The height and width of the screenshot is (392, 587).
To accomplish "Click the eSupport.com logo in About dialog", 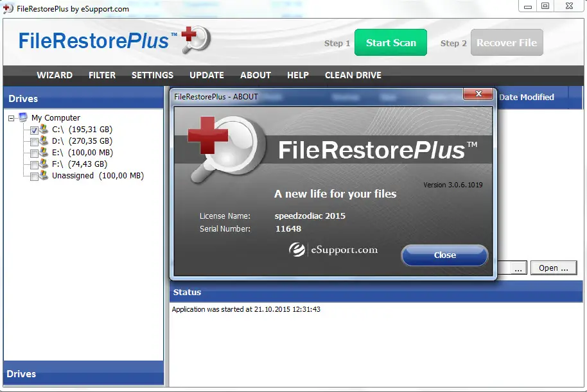I will pyautogui.click(x=333, y=250).
